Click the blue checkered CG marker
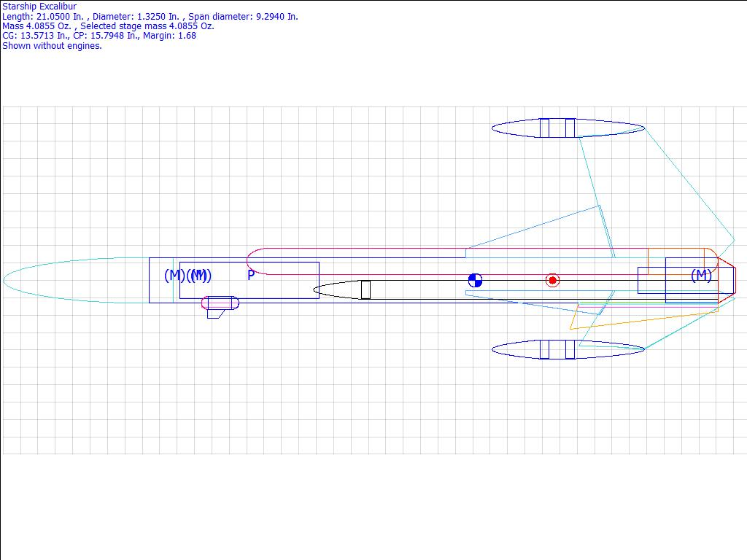The width and height of the screenshot is (747, 560). click(x=475, y=280)
